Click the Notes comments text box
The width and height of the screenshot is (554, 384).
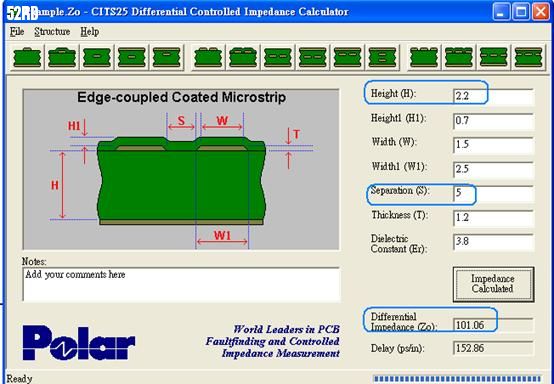182,284
